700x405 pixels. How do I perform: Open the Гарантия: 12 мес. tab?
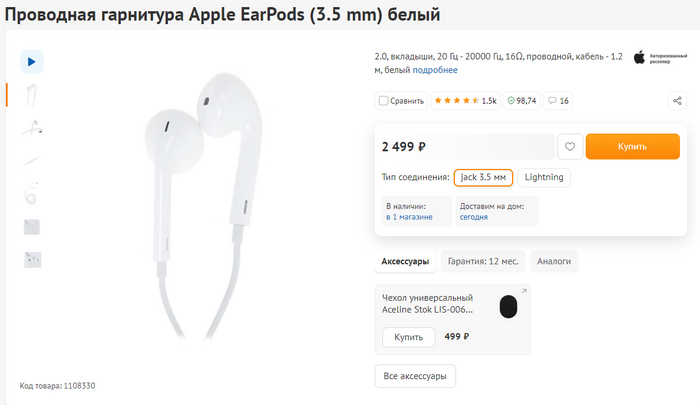click(x=482, y=261)
